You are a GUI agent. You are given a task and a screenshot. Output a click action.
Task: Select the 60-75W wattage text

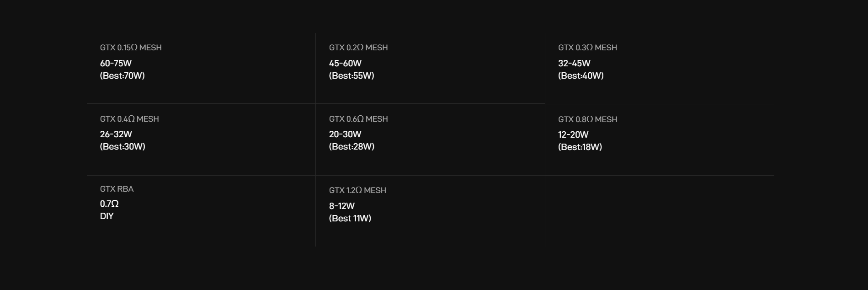pos(116,63)
